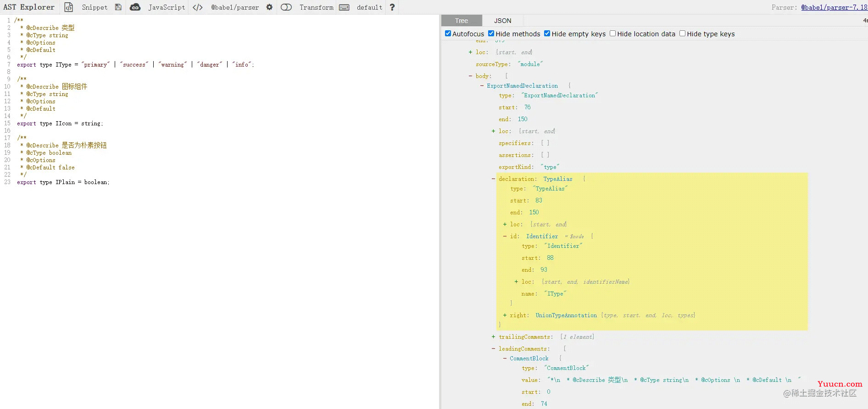The image size is (868, 409).
Task: Open help with the question mark icon
Action: tap(392, 7)
